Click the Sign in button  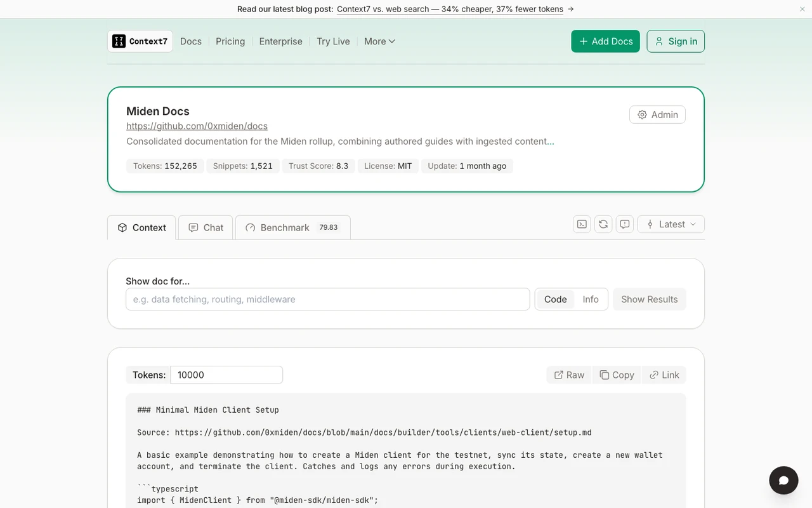tap(676, 41)
